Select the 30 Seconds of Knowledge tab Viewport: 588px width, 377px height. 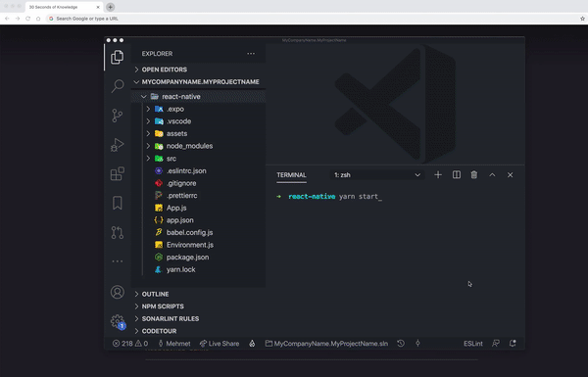(65, 7)
